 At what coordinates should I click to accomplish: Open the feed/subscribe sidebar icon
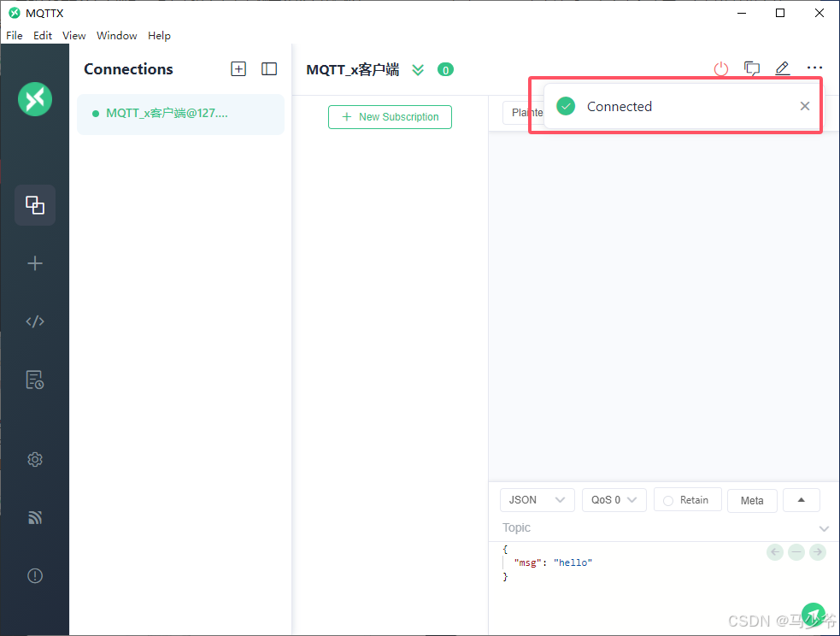tap(35, 517)
